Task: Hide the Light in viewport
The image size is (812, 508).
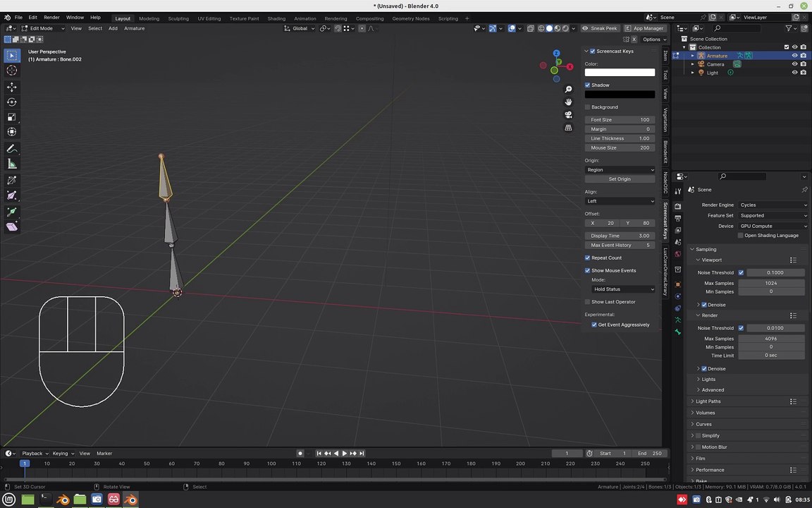Action: click(x=795, y=73)
